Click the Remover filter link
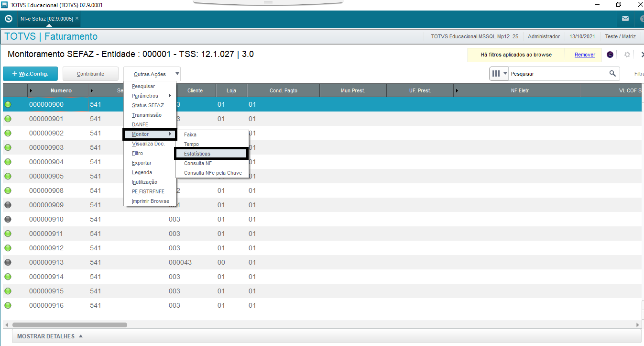 (585, 55)
